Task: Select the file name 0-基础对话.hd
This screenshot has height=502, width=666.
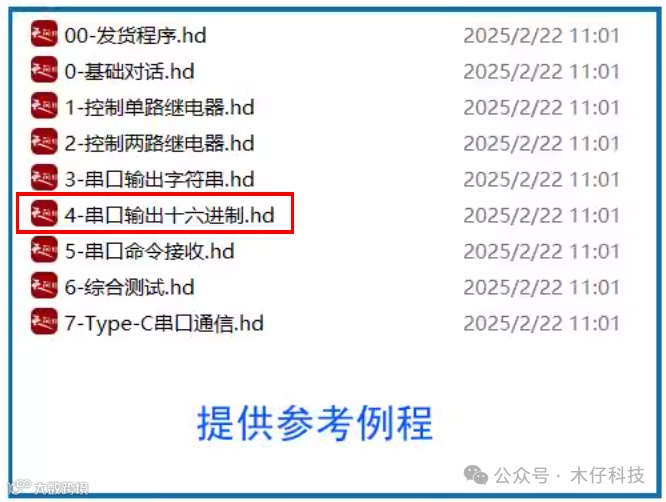Action: [x=130, y=71]
